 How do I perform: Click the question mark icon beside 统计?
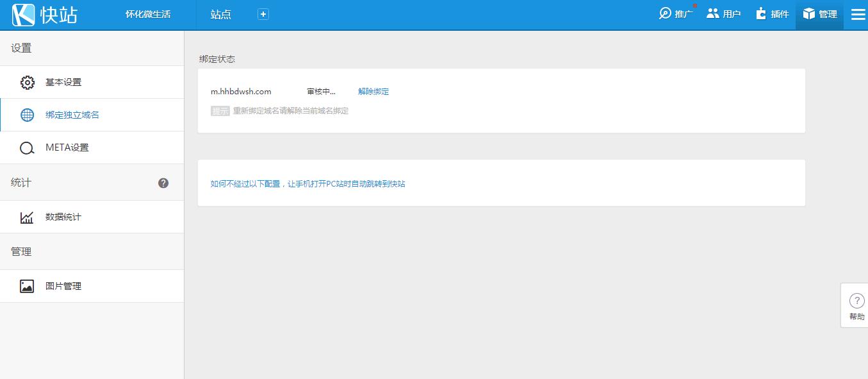coord(163,182)
